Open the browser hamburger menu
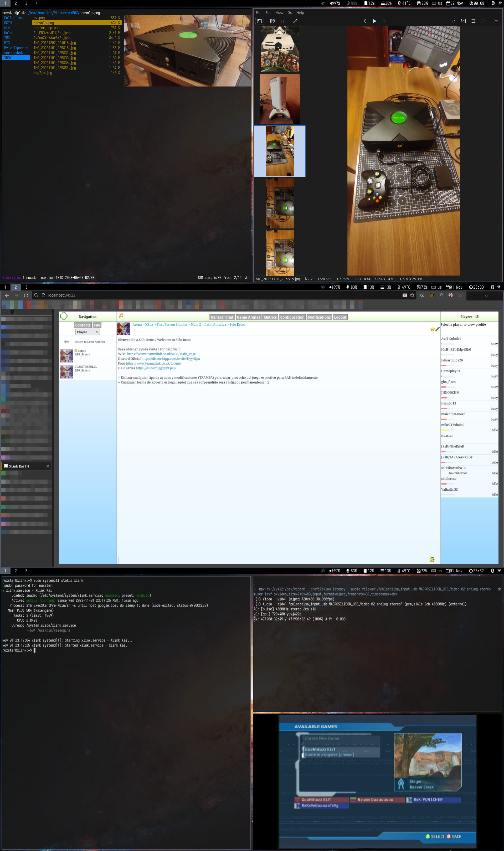The width and height of the screenshot is (504, 851). (x=460, y=295)
